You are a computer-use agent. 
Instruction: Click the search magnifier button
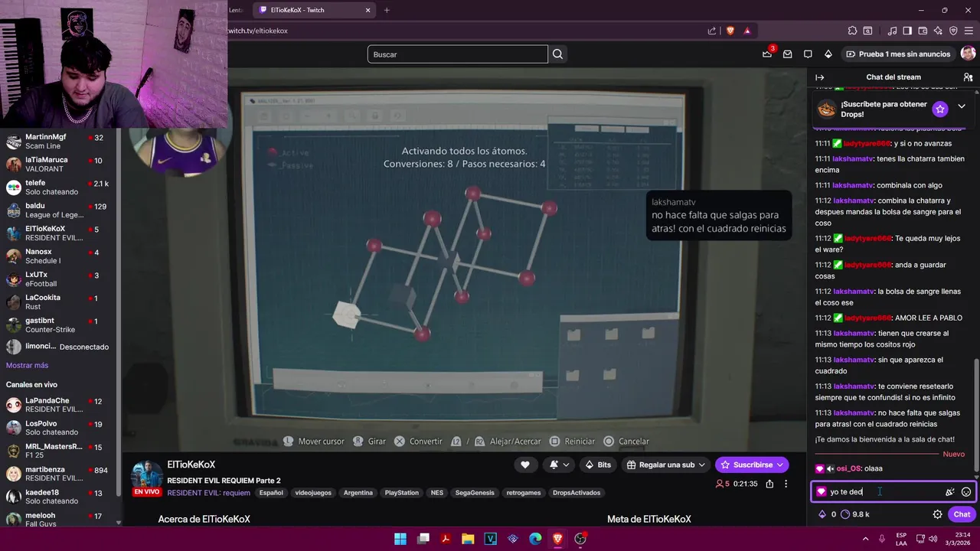557,54
